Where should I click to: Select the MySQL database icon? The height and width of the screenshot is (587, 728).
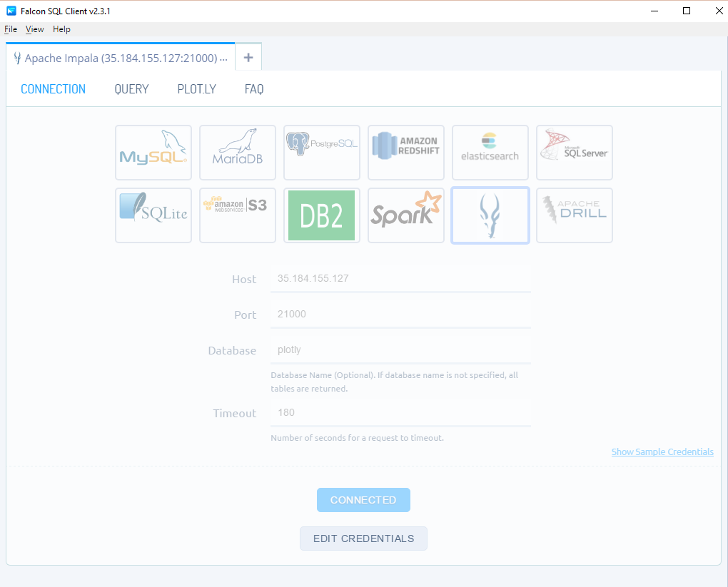click(x=153, y=152)
